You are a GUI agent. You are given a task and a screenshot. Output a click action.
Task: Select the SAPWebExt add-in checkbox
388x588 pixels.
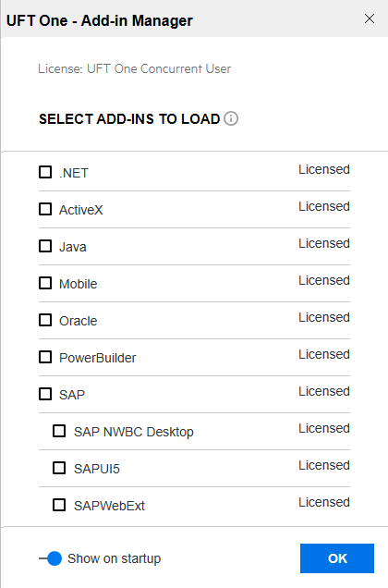pyautogui.click(x=59, y=505)
